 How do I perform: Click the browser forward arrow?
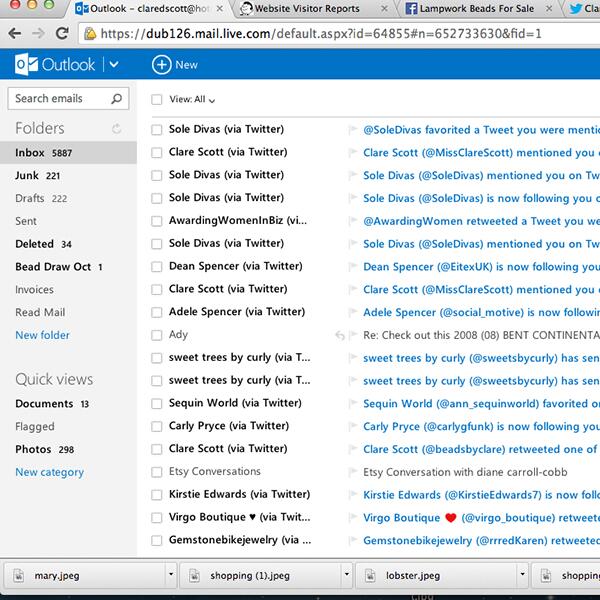[x=38, y=34]
